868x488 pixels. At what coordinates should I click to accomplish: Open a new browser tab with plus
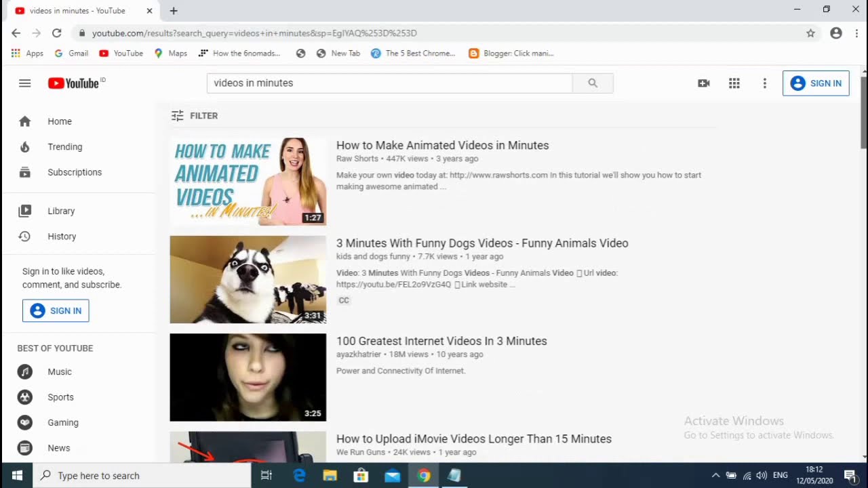[x=174, y=11]
